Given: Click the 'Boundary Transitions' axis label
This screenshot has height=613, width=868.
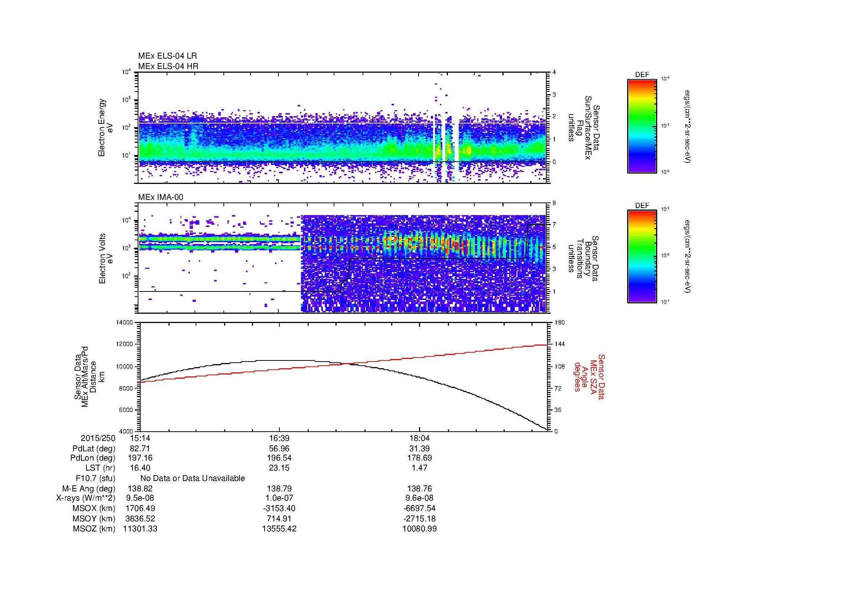Looking at the screenshot, I should click(583, 258).
